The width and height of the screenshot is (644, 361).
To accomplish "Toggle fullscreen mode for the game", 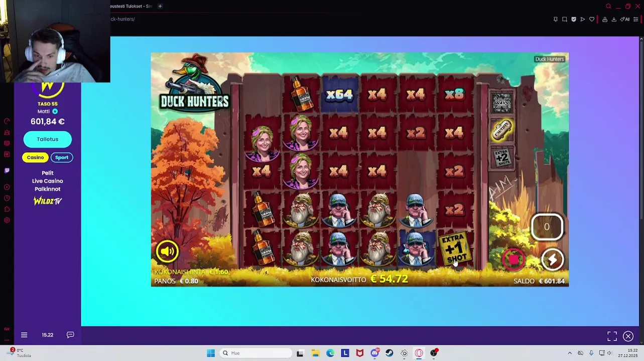I will coord(612,336).
